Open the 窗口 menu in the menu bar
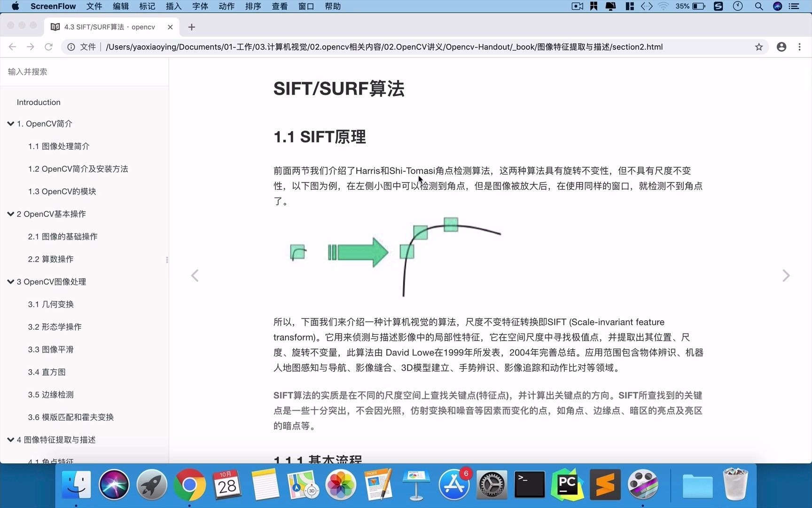Screen dimensions: 812x508 click(x=306, y=6)
